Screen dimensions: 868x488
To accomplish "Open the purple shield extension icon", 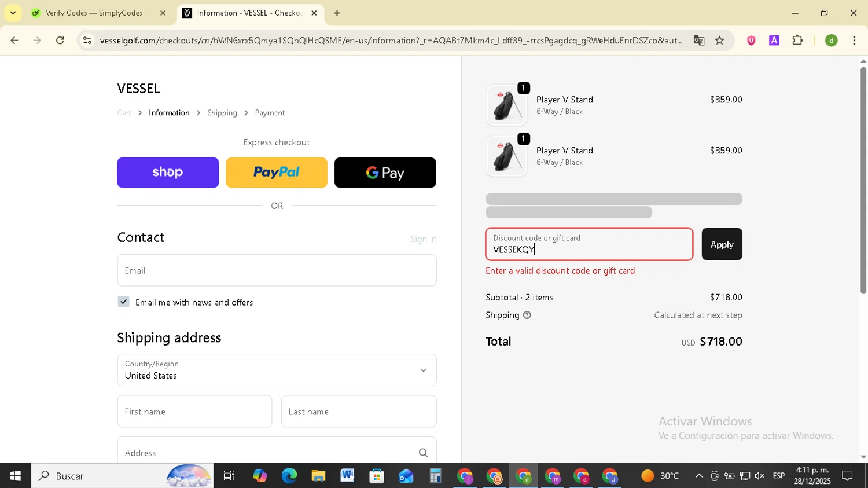I will coord(751,41).
